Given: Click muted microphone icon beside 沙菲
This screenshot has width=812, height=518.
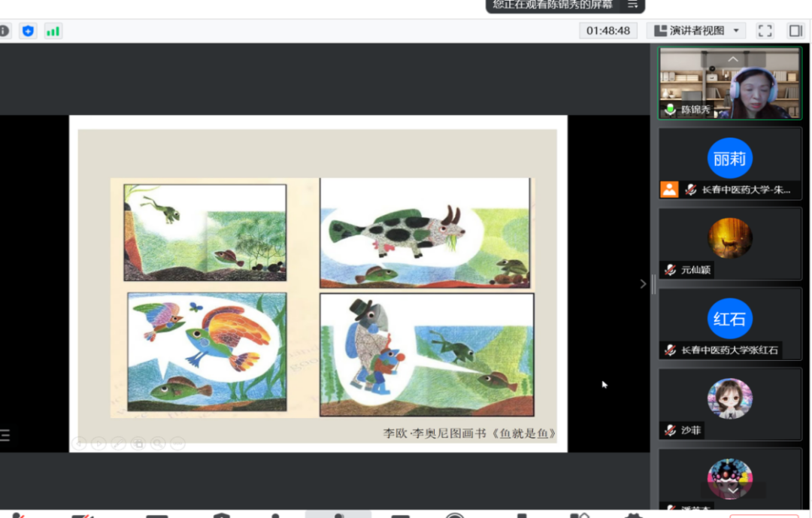Looking at the screenshot, I should [670, 430].
